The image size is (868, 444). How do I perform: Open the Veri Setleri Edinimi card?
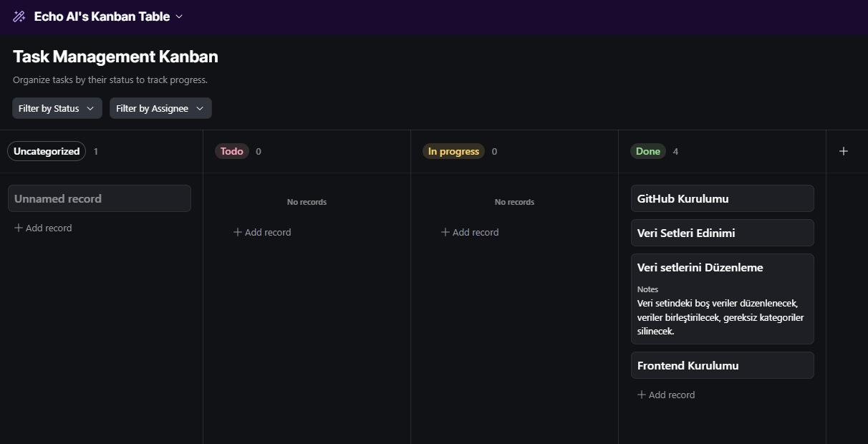723,233
